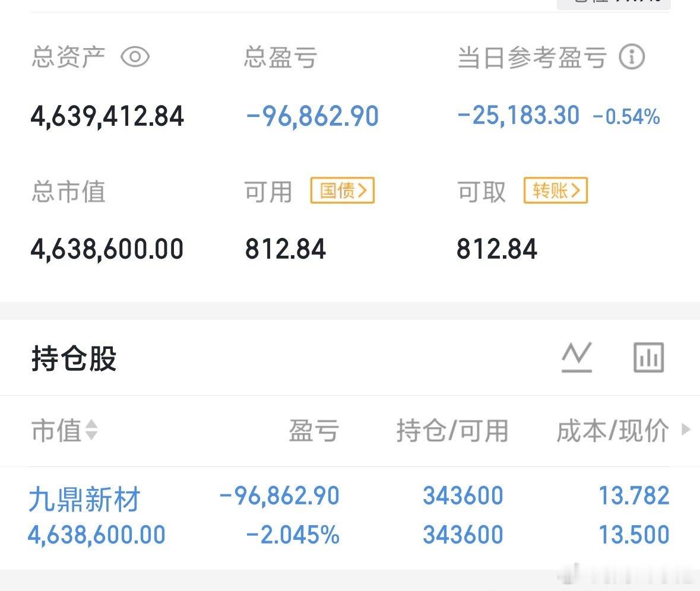Tap the info icon beside 当日参考盈亏
This screenshot has width=700, height=591.
pyautogui.click(x=632, y=58)
